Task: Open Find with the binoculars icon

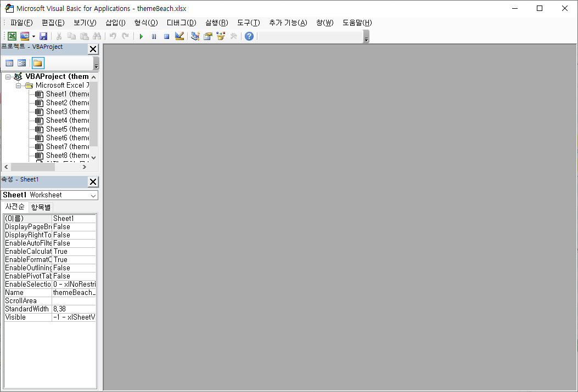Action: pos(97,36)
